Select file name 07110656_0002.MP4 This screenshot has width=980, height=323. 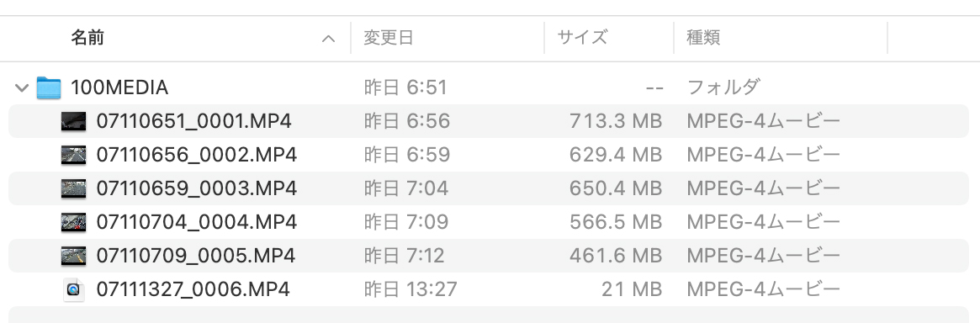click(x=196, y=155)
